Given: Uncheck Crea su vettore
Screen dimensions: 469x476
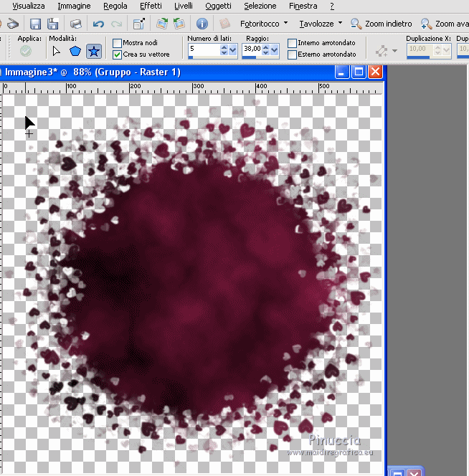Looking at the screenshot, I should point(118,54).
